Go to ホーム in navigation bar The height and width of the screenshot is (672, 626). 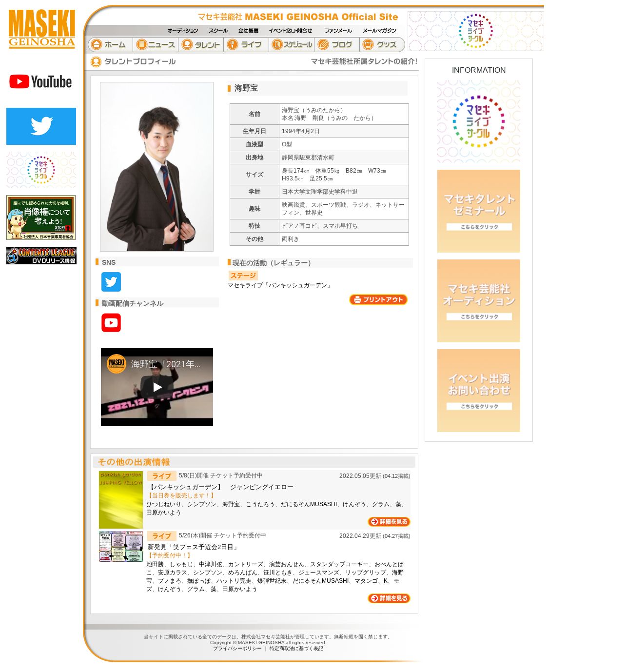click(x=110, y=44)
